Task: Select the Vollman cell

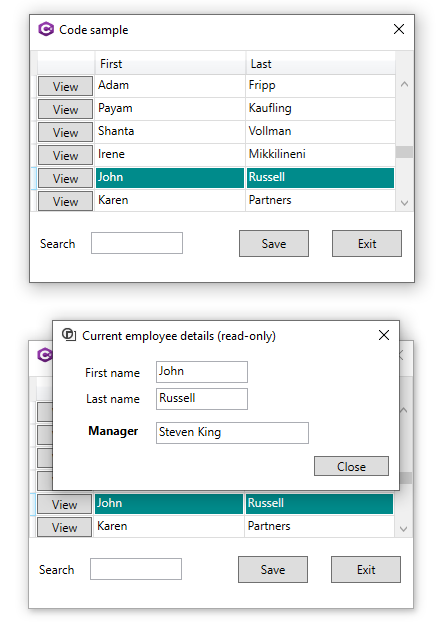Action: tap(320, 132)
